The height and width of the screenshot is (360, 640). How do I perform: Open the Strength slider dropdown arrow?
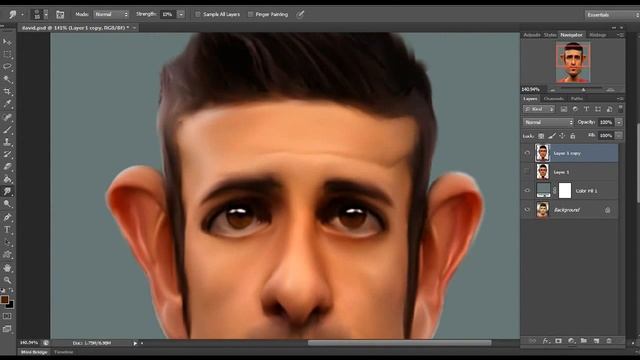tap(181, 14)
